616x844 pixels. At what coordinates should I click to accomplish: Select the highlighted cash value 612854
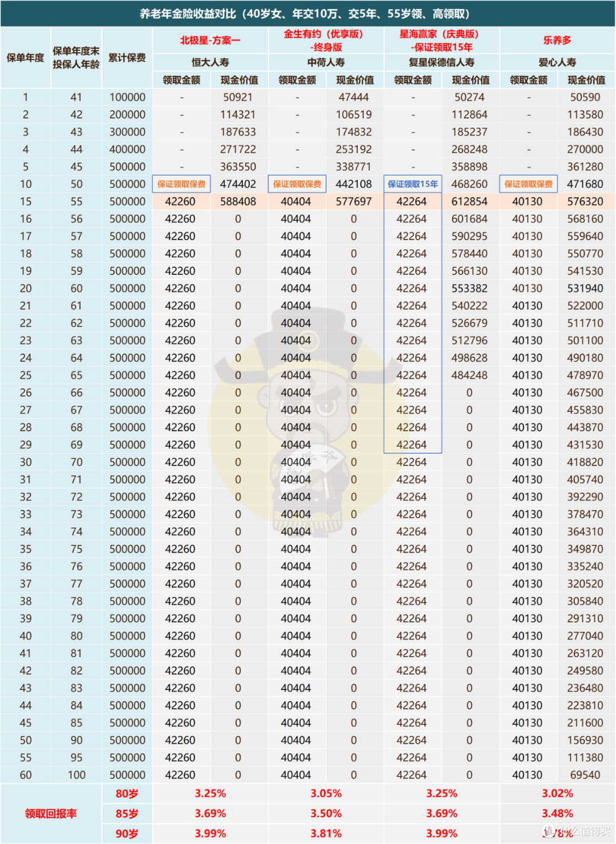tap(469, 202)
